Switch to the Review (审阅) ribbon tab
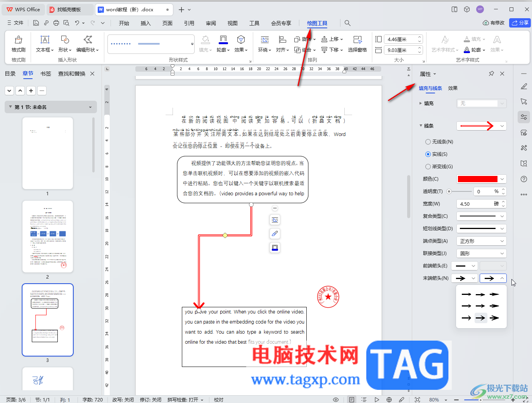Screen dimensions: 532x403 (211, 23)
